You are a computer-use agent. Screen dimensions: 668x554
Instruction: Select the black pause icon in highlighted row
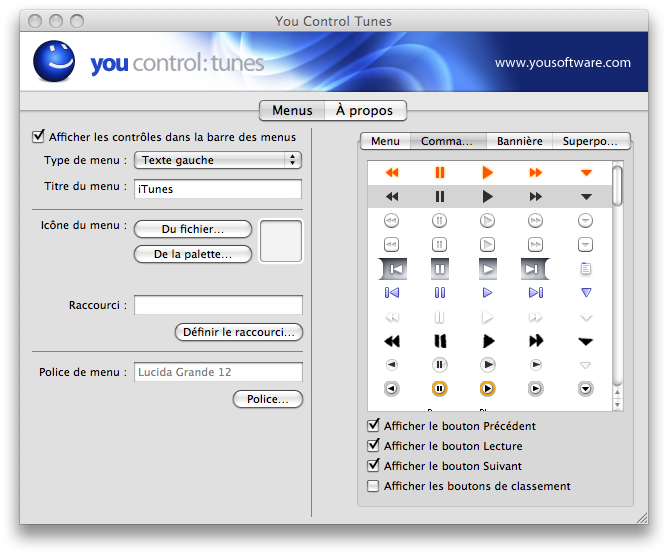440,196
